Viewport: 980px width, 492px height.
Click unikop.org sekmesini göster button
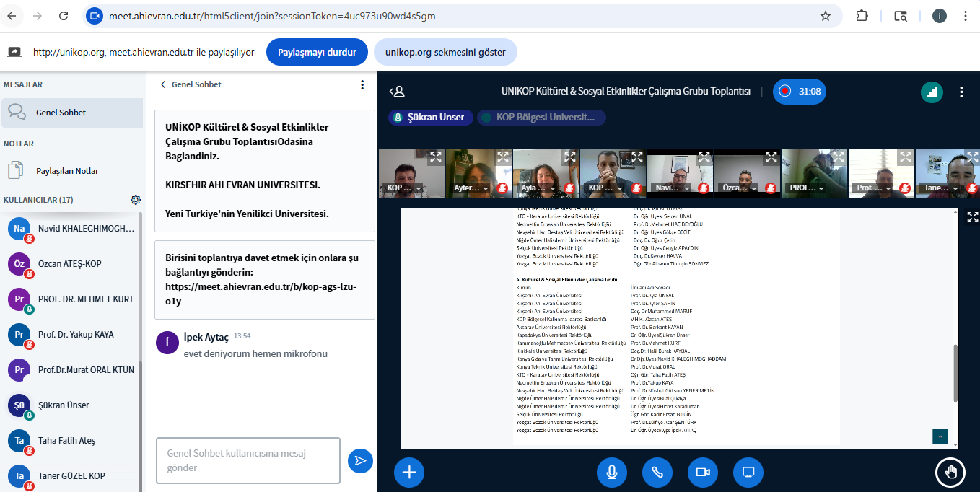[x=445, y=52]
